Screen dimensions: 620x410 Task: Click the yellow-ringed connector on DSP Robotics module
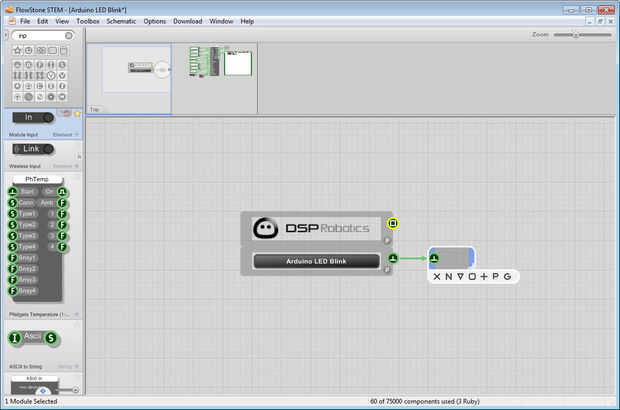(x=393, y=223)
